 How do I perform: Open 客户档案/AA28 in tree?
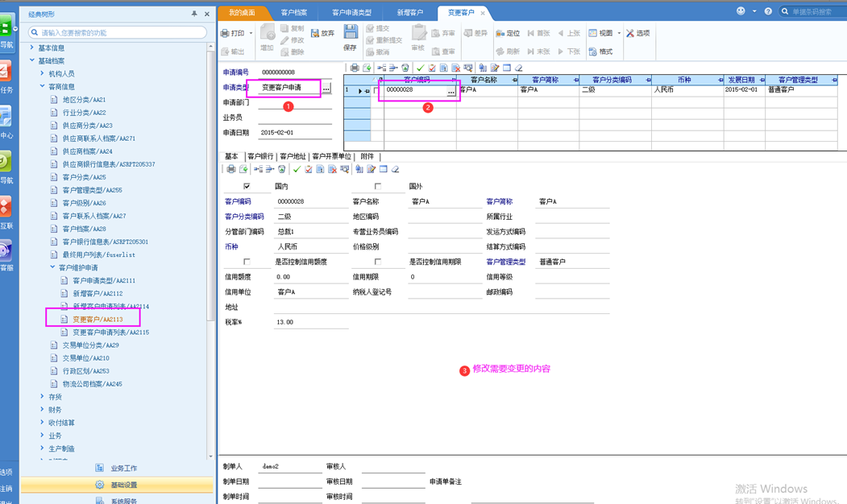pyautogui.click(x=85, y=229)
